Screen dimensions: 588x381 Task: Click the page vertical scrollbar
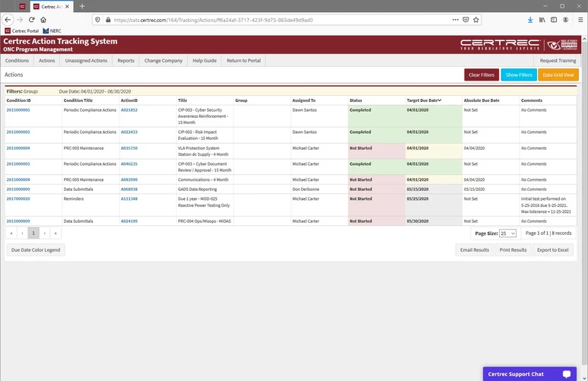click(584, 202)
